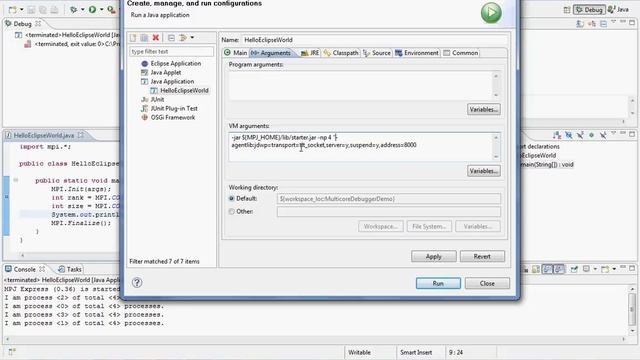The width and height of the screenshot is (640, 360).
Task: Click the duplicate launch configuration icon
Action: click(x=144, y=38)
